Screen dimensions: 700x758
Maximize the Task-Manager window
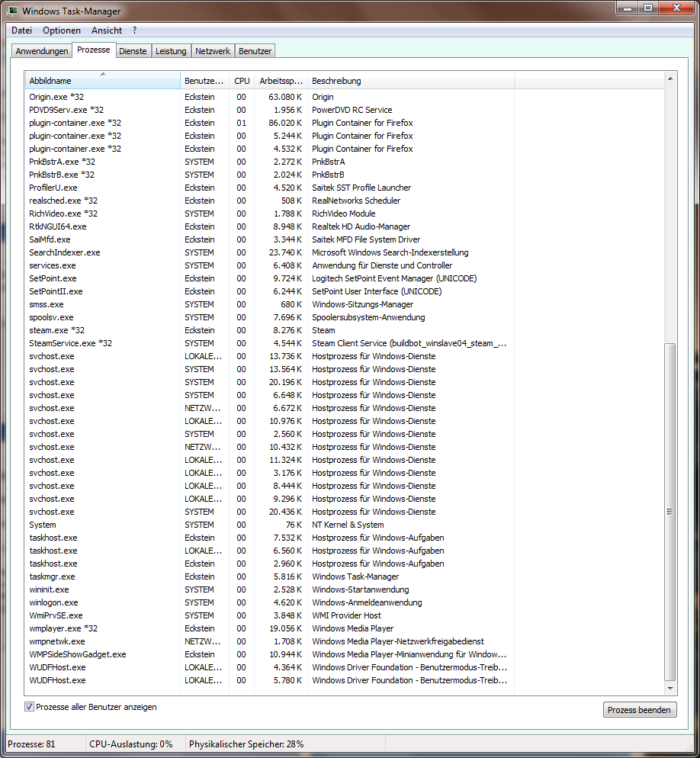(648, 8)
